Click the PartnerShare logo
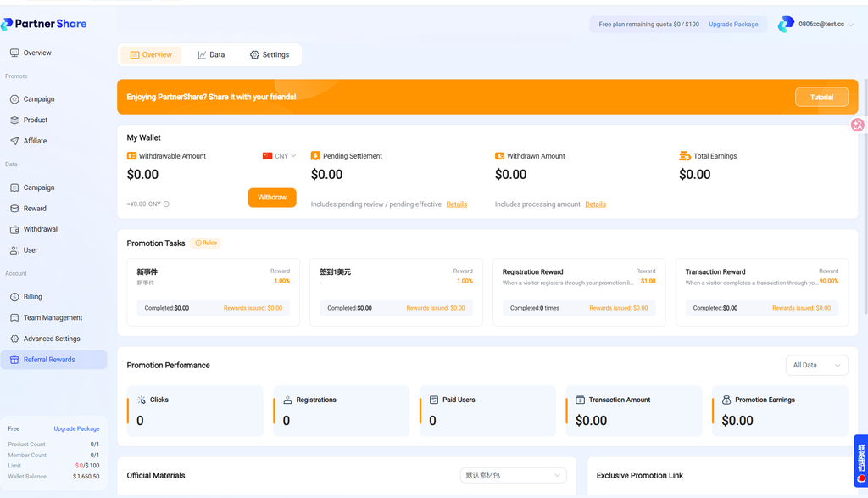Screen dimensions: 868x498 [44, 24]
